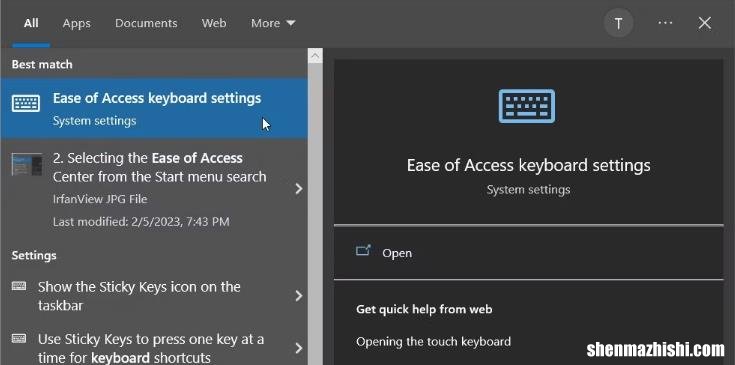Click keyboard icon beside Use Sticky Keys
This screenshot has width=735, height=365.
(x=19, y=338)
